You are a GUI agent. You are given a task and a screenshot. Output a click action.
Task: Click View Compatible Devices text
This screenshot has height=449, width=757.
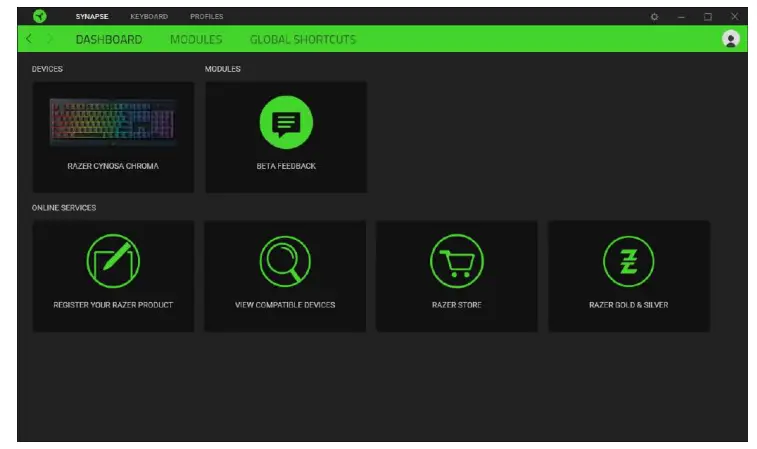click(x=285, y=305)
